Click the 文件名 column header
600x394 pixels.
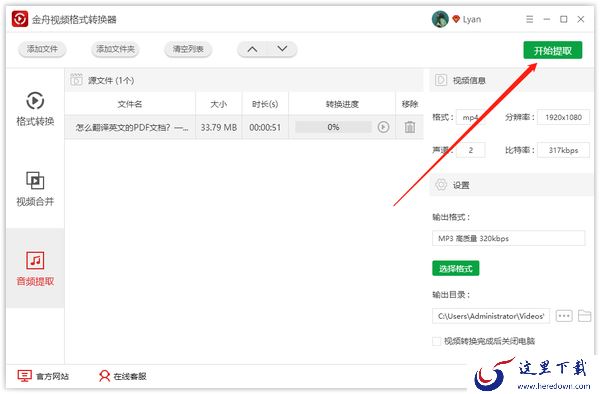pos(130,104)
